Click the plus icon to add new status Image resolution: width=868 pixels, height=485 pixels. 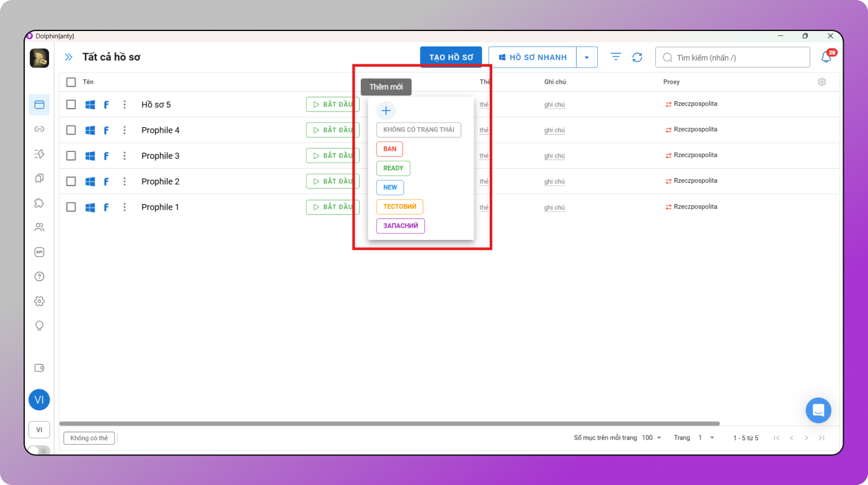(386, 111)
